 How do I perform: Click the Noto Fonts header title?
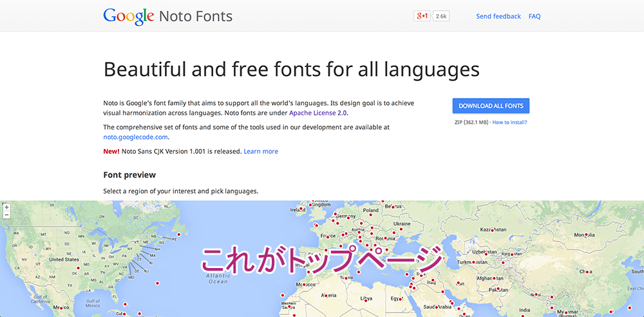click(196, 17)
